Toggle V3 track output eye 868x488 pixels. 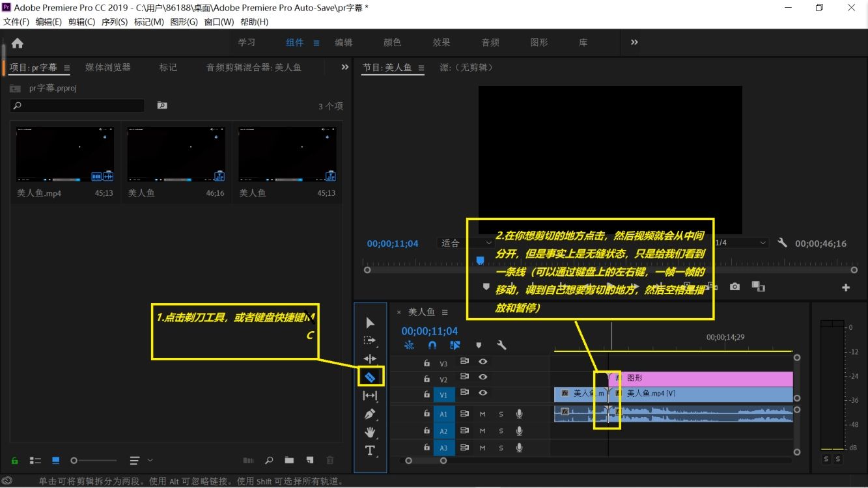point(483,362)
